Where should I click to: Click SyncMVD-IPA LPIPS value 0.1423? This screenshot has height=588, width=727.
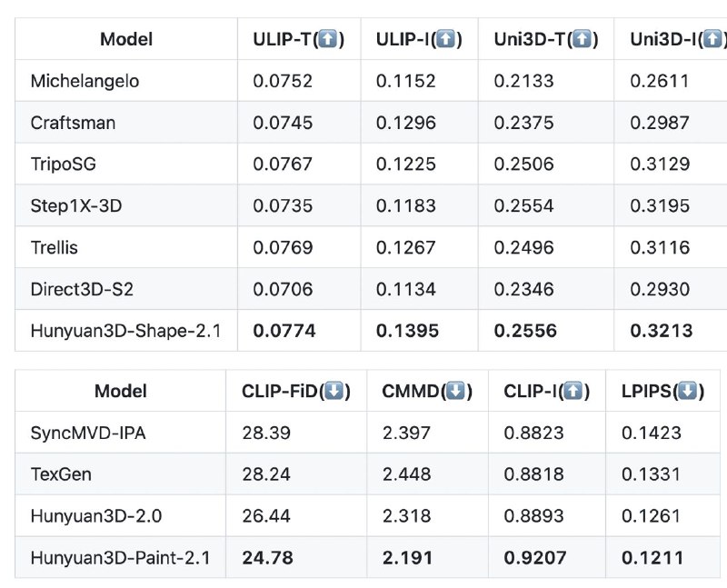(652, 434)
